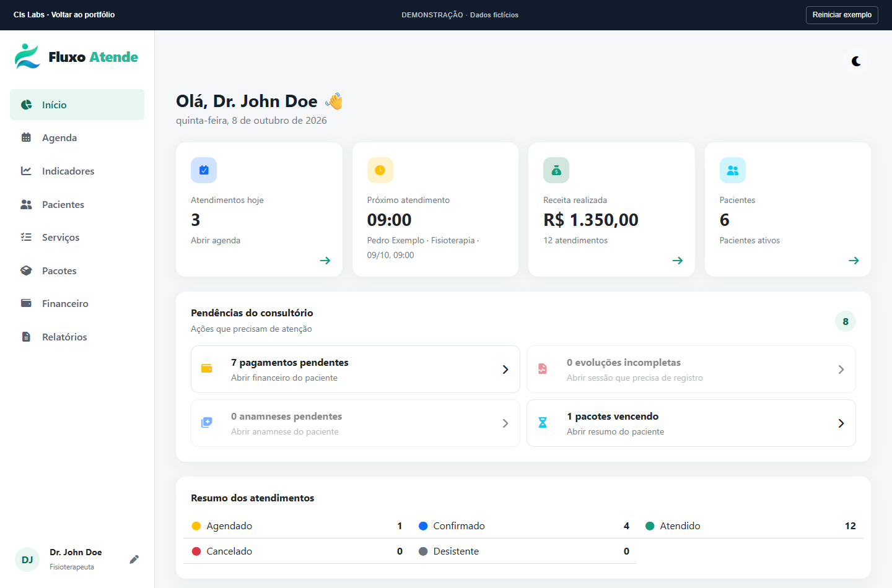The height and width of the screenshot is (588, 892).
Task: Click the Cancelado status label
Action: (x=229, y=551)
